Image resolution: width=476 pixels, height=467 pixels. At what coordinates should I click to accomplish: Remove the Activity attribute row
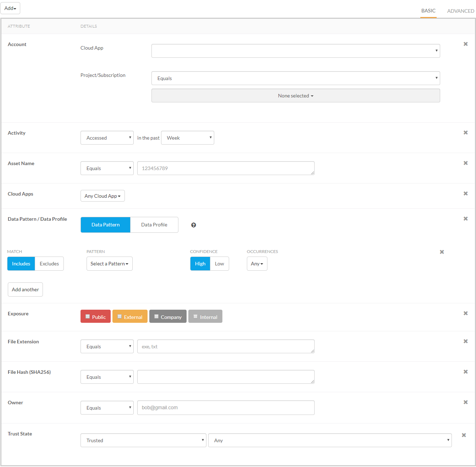pyautogui.click(x=465, y=133)
